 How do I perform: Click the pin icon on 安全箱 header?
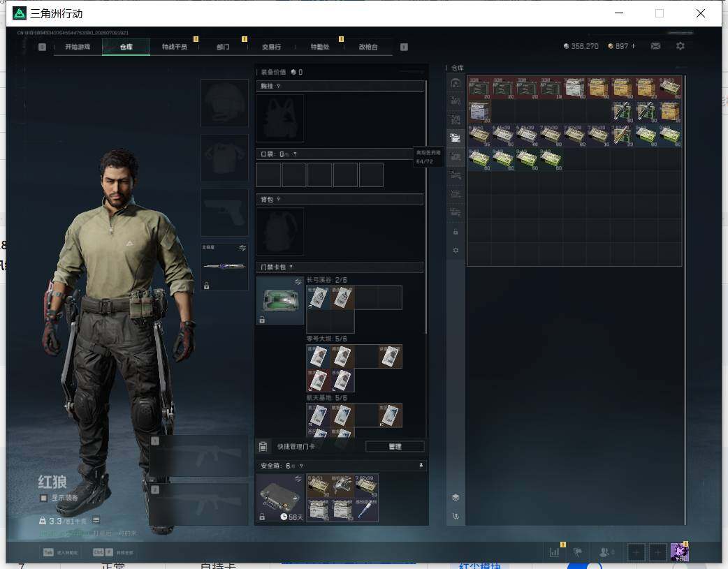tap(421, 466)
